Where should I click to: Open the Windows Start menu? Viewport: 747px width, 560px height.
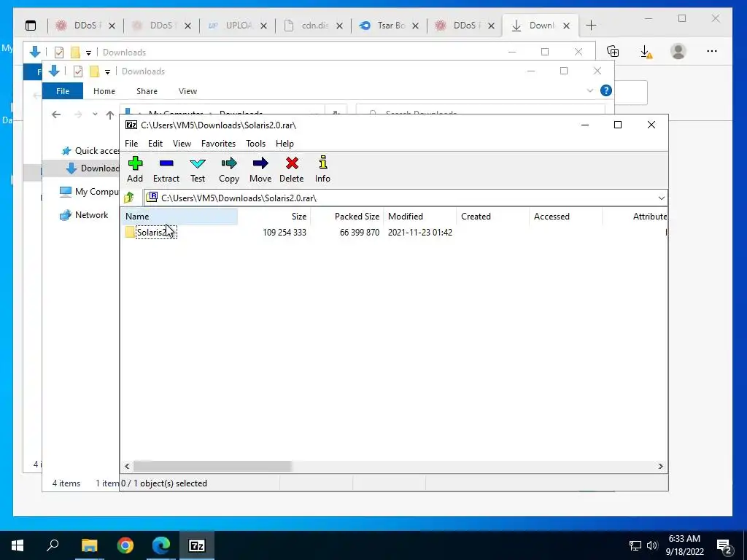(x=18, y=545)
